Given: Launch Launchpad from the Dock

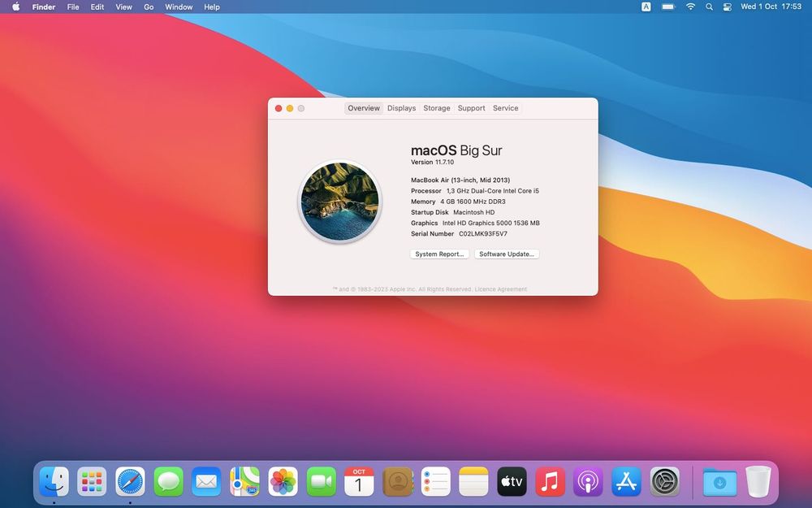Looking at the screenshot, I should pyautogui.click(x=92, y=481).
